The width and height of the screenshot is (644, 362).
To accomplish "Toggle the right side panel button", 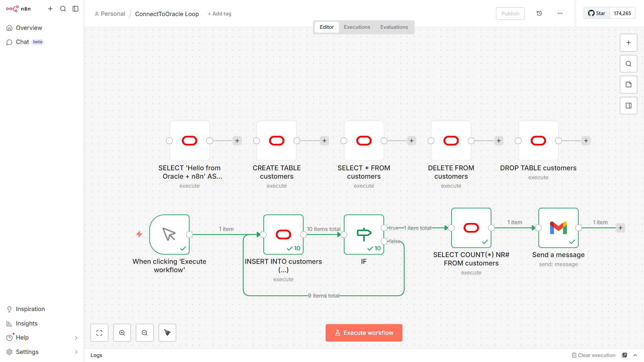I will click(x=629, y=106).
